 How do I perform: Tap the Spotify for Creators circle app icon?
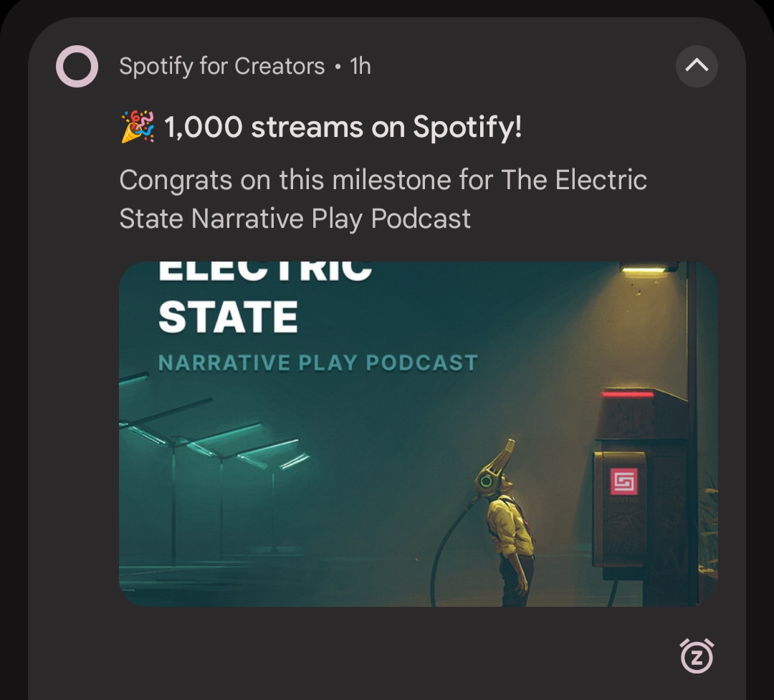77,66
